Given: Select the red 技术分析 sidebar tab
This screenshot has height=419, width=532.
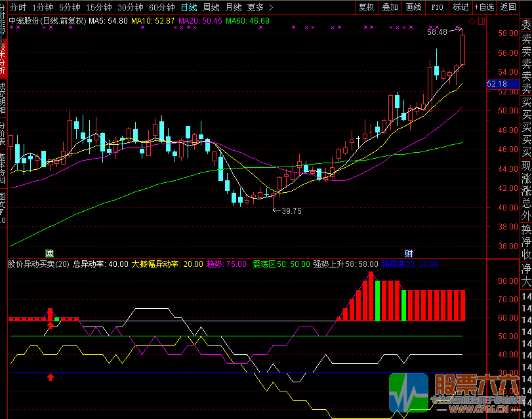Looking at the screenshot, I should (x=3, y=58).
